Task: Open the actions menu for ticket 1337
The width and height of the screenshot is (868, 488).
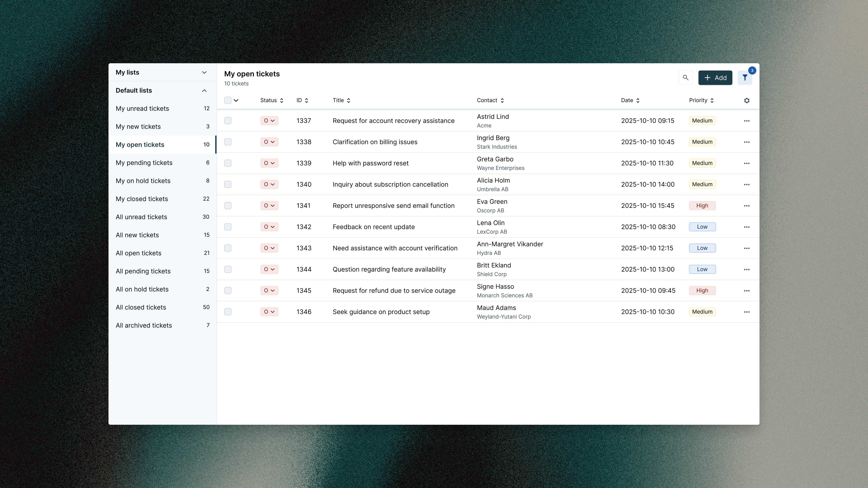Action: (x=746, y=121)
